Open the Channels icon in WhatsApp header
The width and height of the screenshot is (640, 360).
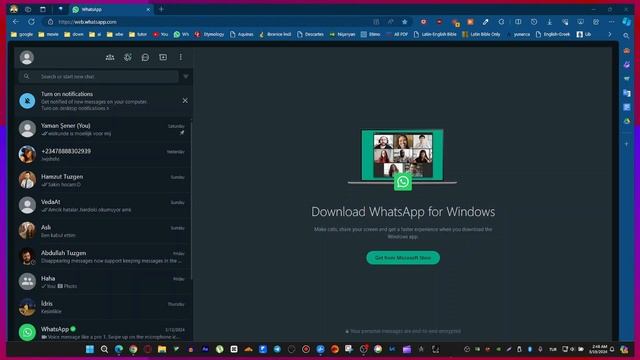coord(145,57)
